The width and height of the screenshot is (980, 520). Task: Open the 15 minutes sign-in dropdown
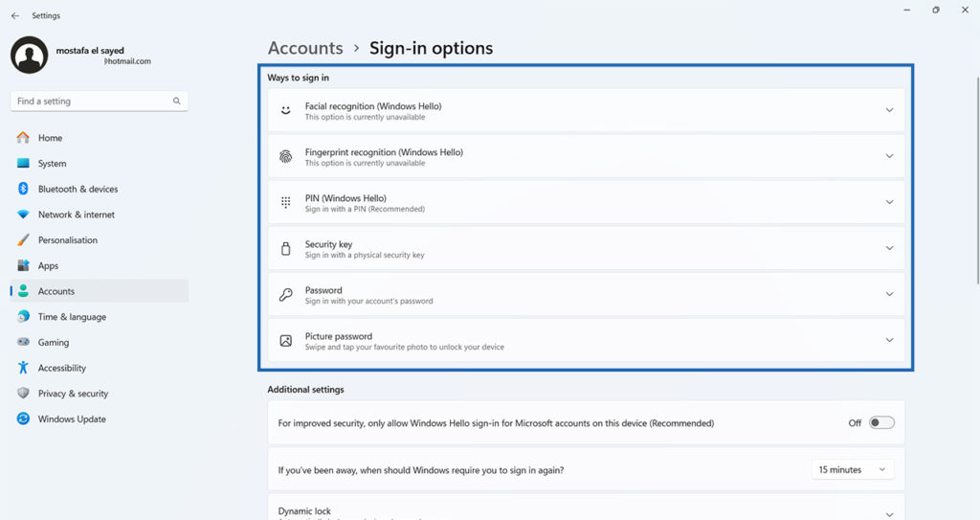tap(852, 470)
